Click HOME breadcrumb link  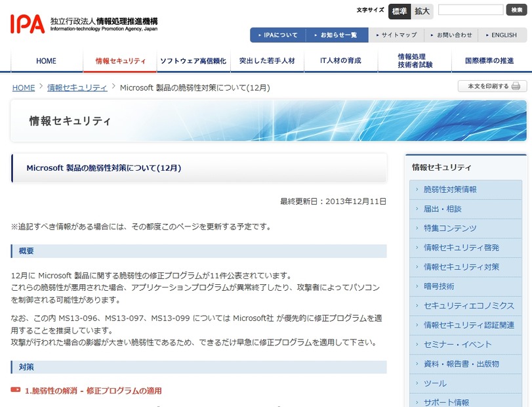(x=24, y=88)
